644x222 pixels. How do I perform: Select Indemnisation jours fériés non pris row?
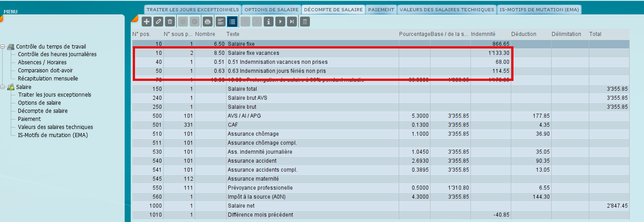tap(380, 71)
